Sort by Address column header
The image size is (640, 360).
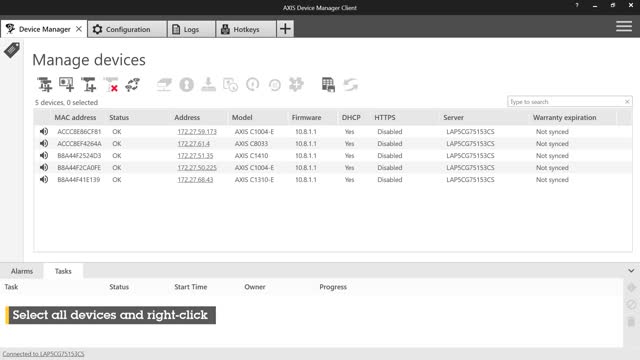[x=187, y=118]
